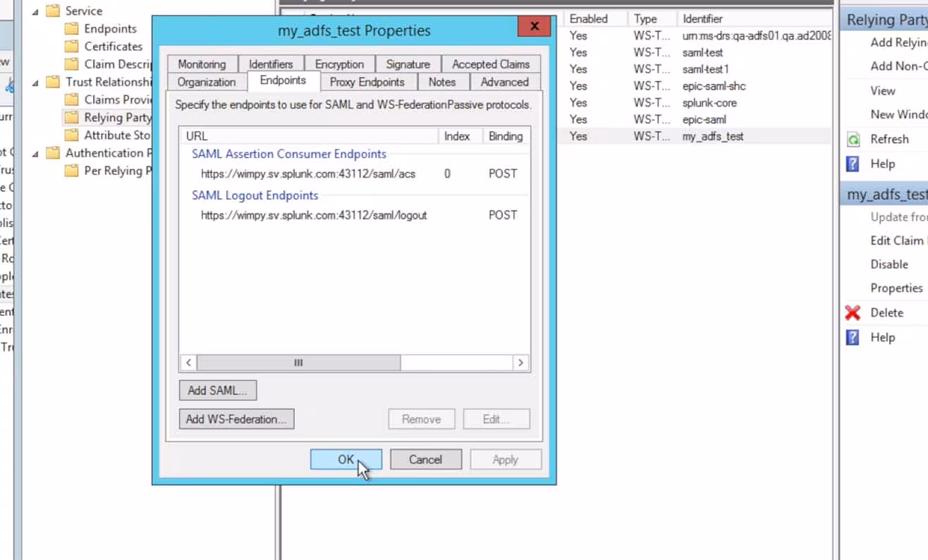Confirm the dialog with OK
This screenshot has height=560, width=928.
[346, 459]
